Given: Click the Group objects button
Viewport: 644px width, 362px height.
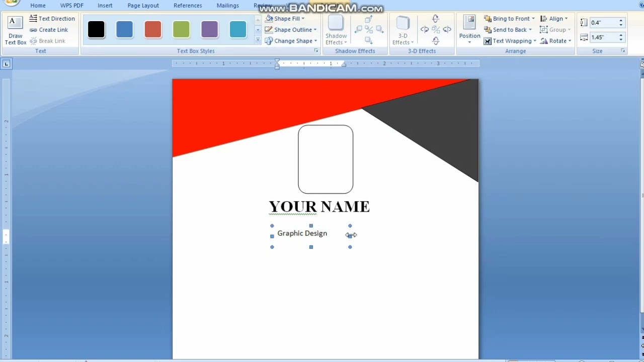Looking at the screenshot, I should tap(555, 30).
